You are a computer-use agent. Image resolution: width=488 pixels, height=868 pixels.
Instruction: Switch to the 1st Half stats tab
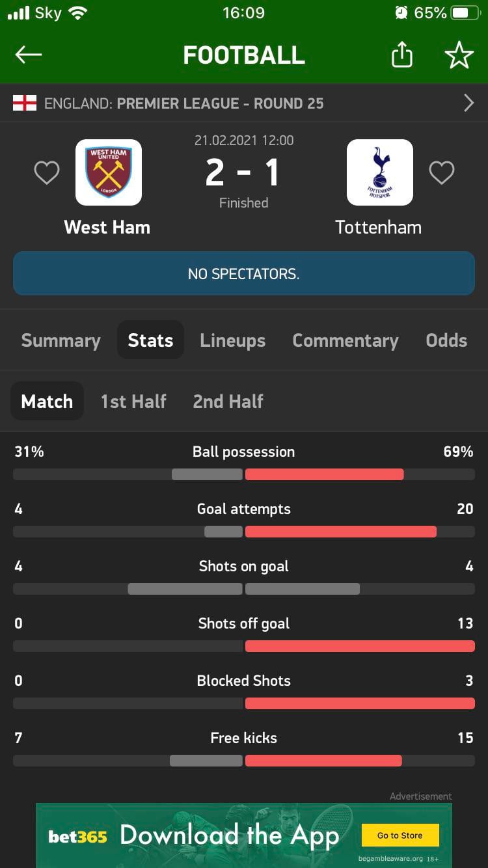point(133,401)
